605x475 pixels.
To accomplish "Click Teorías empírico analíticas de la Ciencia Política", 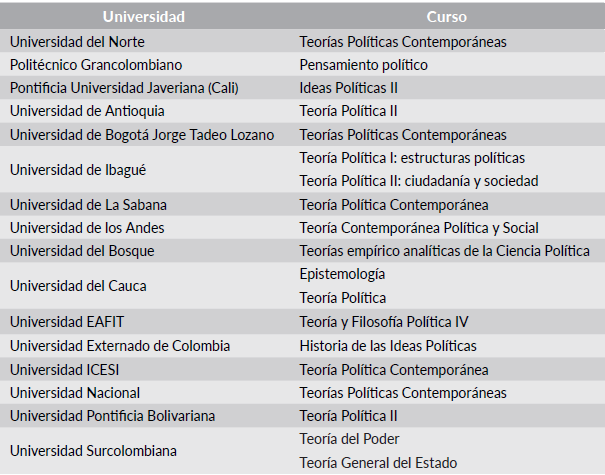I will pyautogui.click(x=444, y=251).
